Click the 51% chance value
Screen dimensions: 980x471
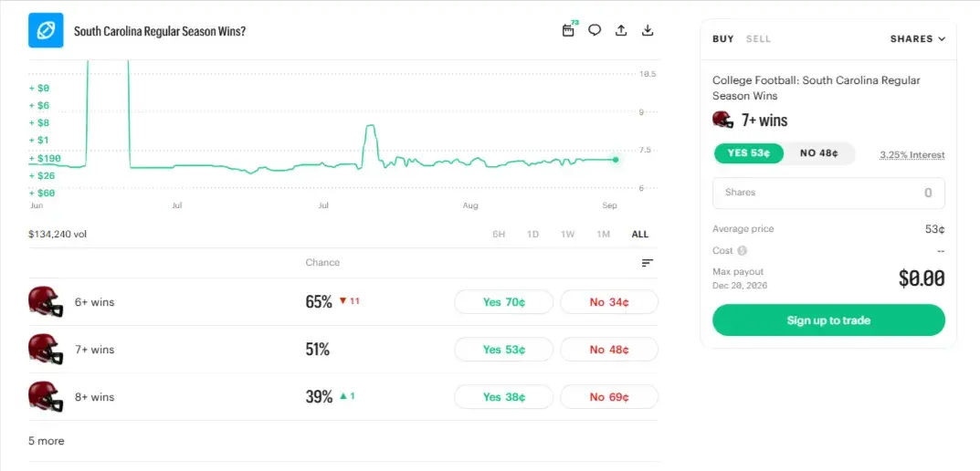[318, 350]
